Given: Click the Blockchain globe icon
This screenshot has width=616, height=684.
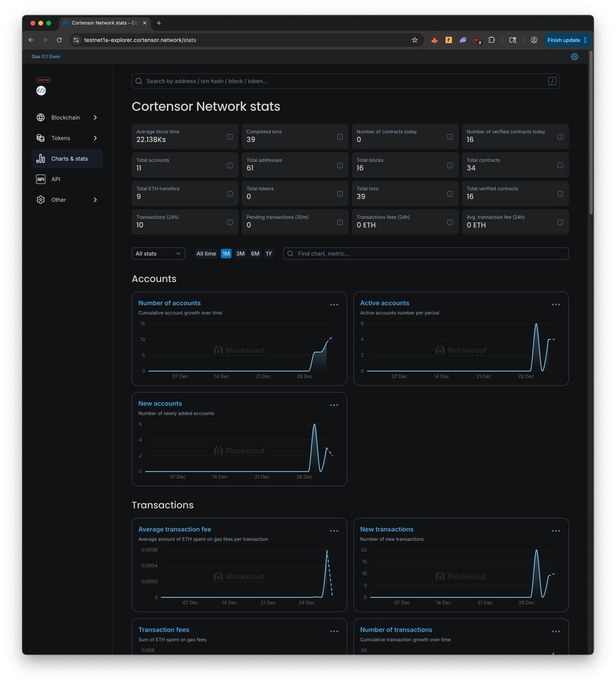Looking at the screenshot, I should (x=40, y=117).
